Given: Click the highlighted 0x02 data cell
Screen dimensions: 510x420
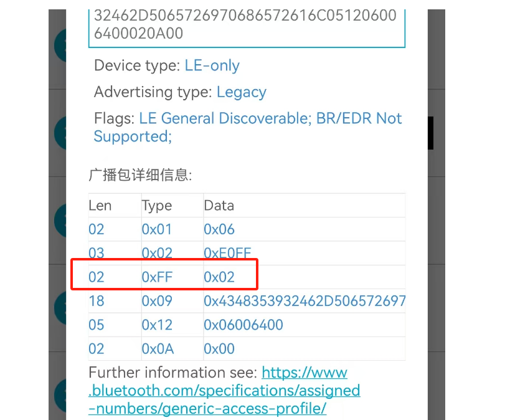Looking at the screenshot, I should pyautogui.click(x=219, y=277).
